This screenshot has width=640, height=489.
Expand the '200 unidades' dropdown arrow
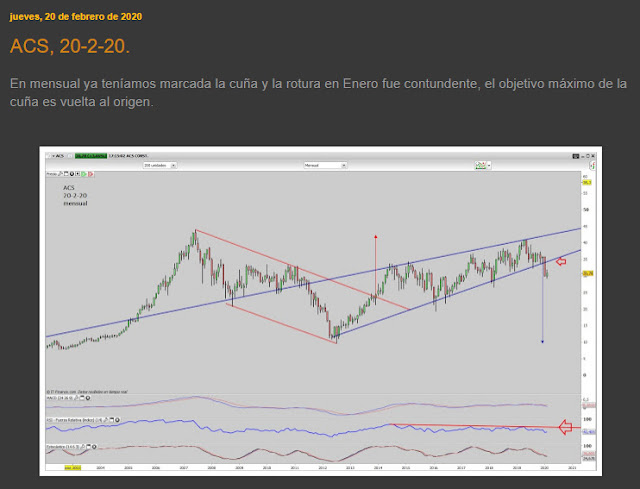[x=173, y=165]
